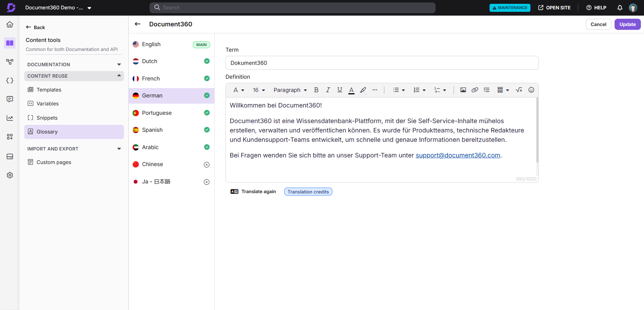
Task: Open the workflow nodes icon in left rail
Action: coord(10,62)
